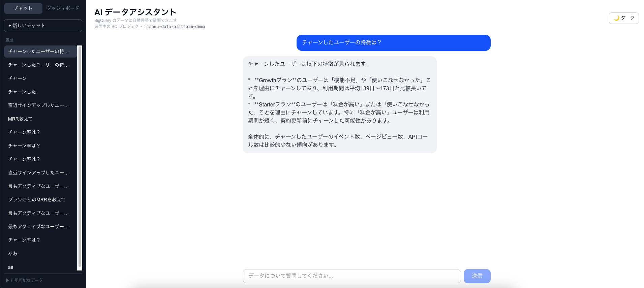Select the チャット tab
This screenshot has height=288, width=644.
point(23,8)
